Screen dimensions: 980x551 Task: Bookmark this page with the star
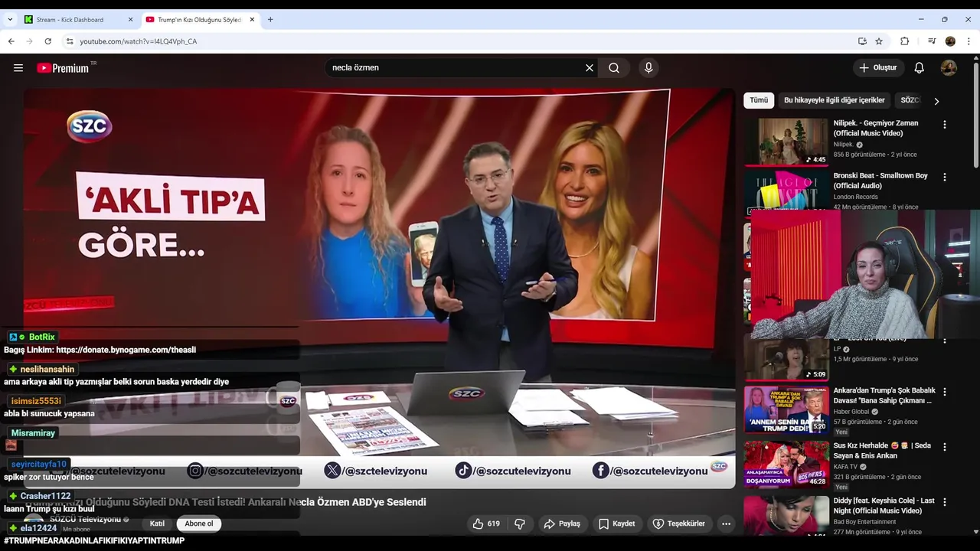coord(879,41)
